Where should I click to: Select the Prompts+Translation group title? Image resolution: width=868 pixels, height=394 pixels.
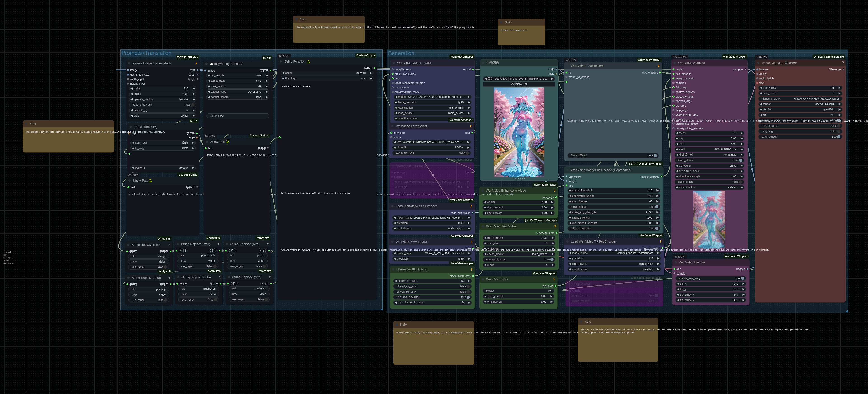(146, 53)
